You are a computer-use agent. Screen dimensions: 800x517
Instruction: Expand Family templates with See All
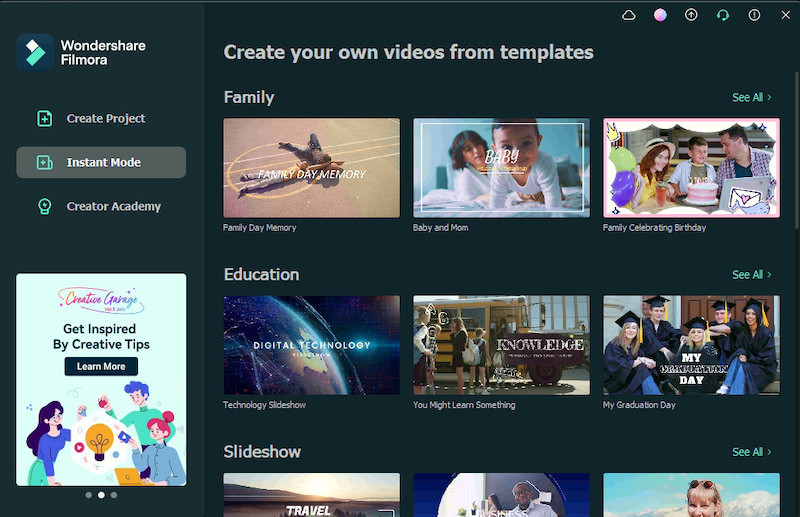[752, 97]
